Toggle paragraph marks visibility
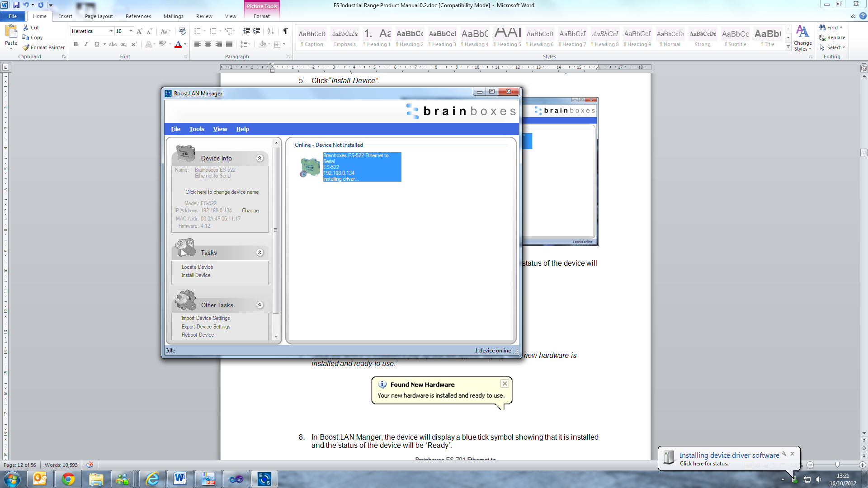 [x=285, y=31]
